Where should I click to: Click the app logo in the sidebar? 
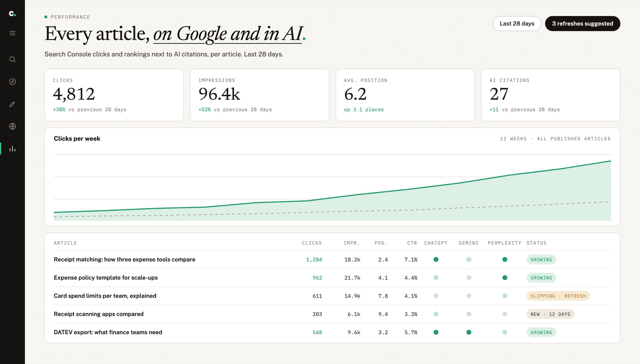point(12,13)
